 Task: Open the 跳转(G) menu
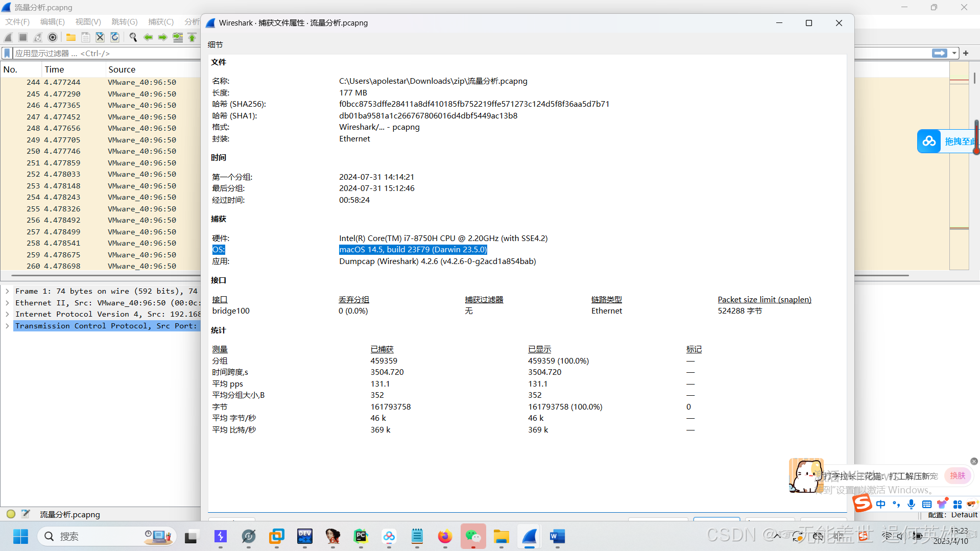(124, 21)
